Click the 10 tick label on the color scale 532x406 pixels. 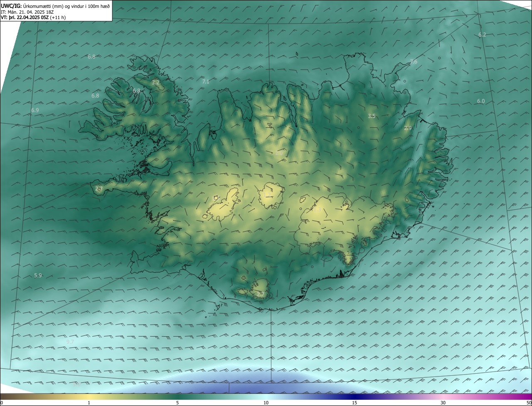[x=266, y=403]
